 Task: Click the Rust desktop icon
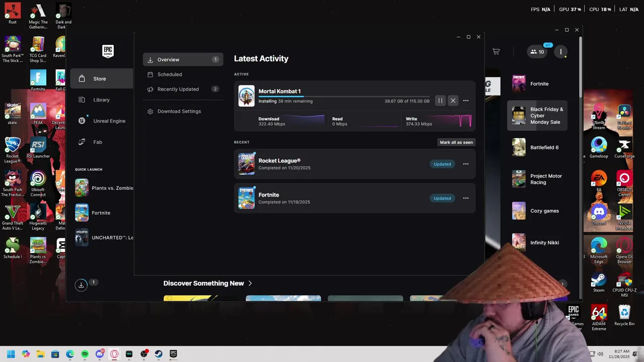click(x=13, y=14)
